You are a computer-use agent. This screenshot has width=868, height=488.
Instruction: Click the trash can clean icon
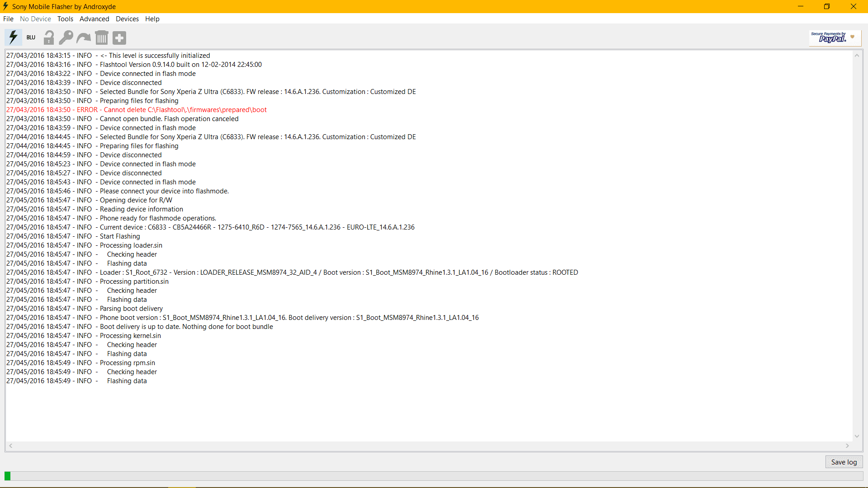tap(102, 38)
